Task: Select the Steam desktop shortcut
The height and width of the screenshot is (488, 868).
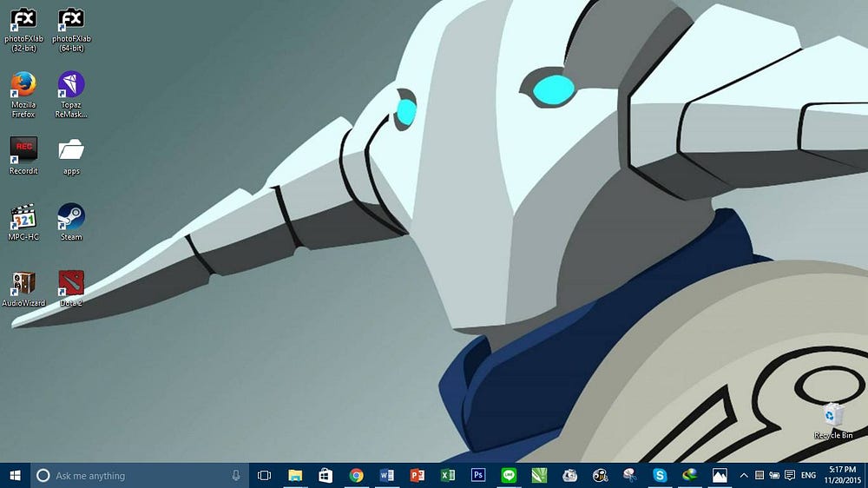Action: [x=71, y=222]
